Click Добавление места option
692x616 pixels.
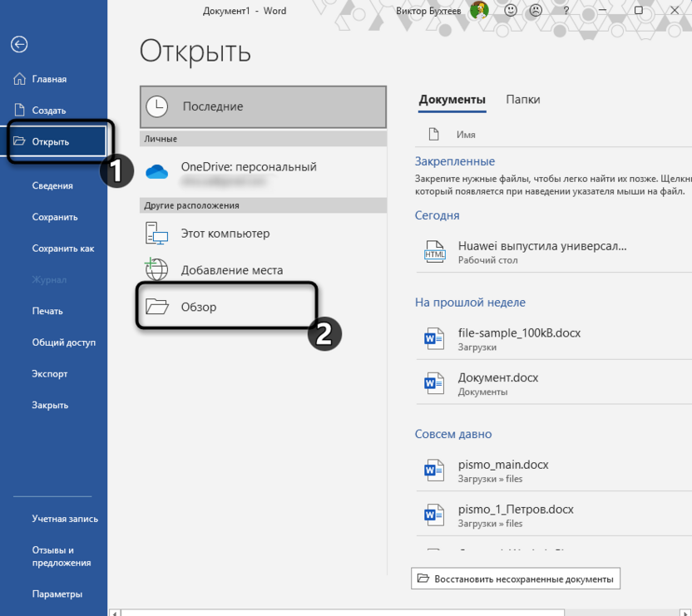click(263, 269)
